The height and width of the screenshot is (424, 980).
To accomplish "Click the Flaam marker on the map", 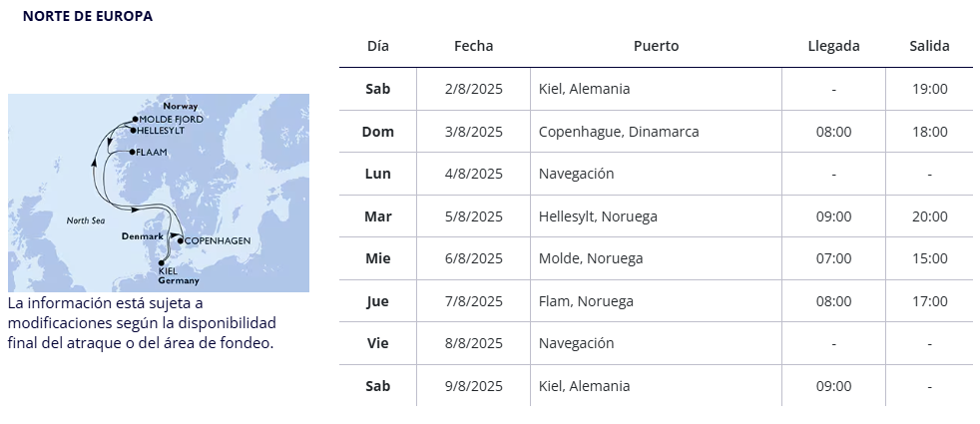I will (x=132, y=152).
